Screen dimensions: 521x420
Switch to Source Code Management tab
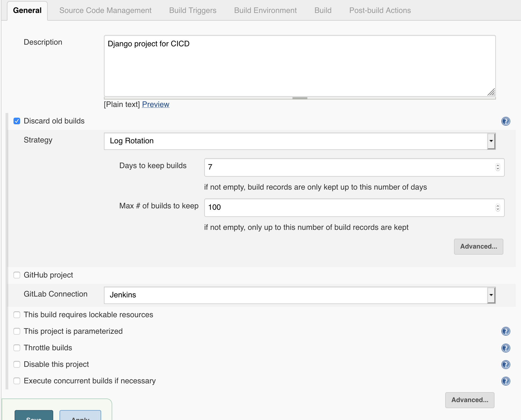tap(105, 10)
